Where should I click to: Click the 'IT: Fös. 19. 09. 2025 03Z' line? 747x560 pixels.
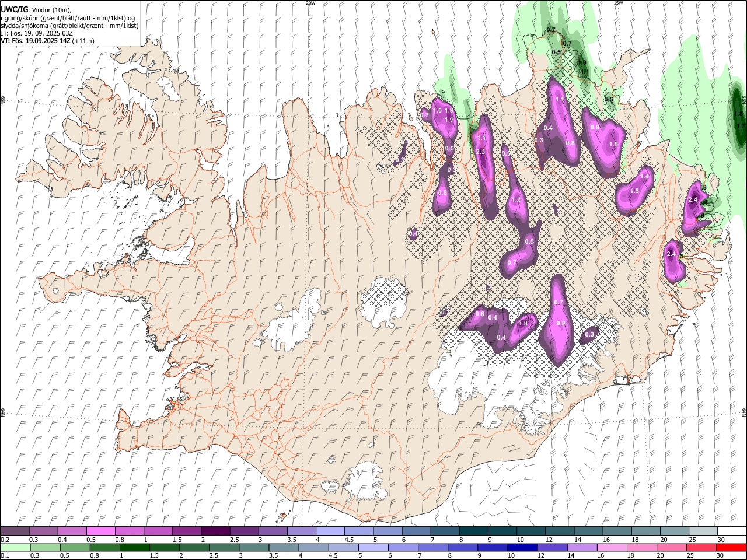click(37, 33)
